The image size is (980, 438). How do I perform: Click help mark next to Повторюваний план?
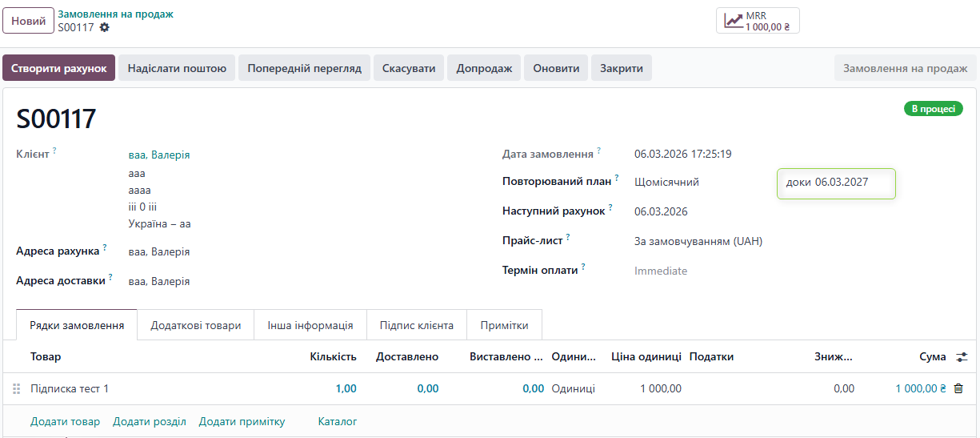point(617,177)
